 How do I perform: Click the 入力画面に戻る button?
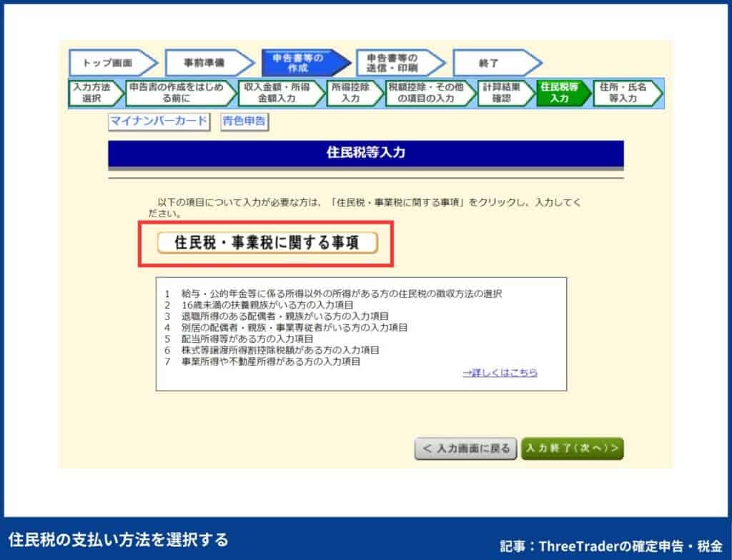pos(465,449)
